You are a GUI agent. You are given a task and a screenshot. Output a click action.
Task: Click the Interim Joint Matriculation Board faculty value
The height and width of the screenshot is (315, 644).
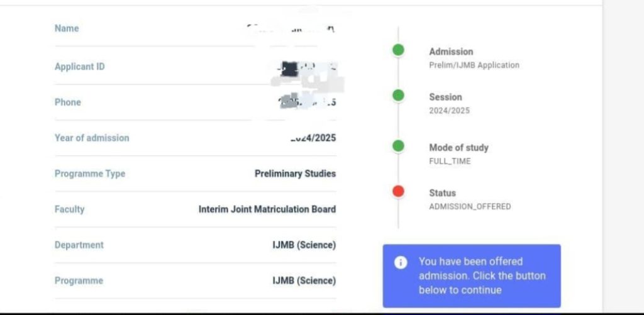pyautogui.click(x=267, y=209)
